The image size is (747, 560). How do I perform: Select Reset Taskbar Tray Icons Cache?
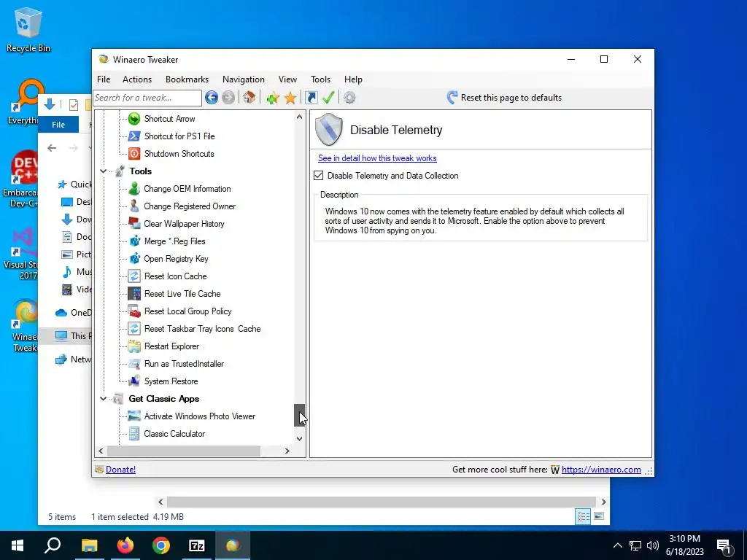click(x=202, y=329)
